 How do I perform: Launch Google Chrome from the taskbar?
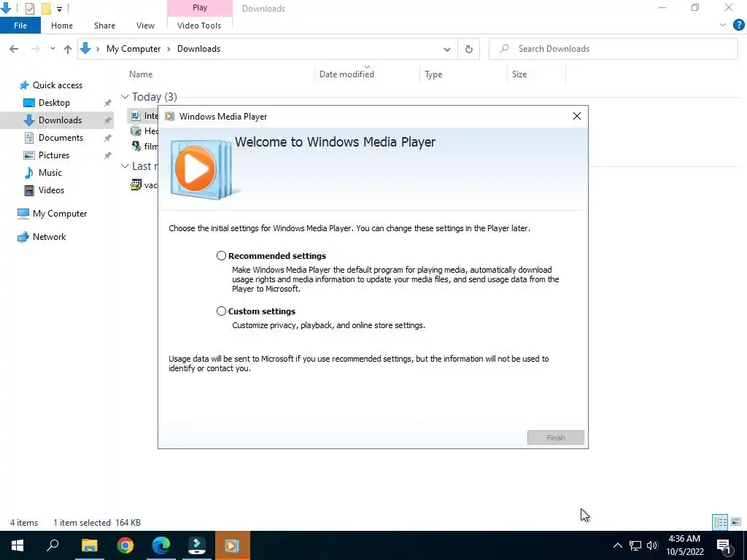click(125, 545)
